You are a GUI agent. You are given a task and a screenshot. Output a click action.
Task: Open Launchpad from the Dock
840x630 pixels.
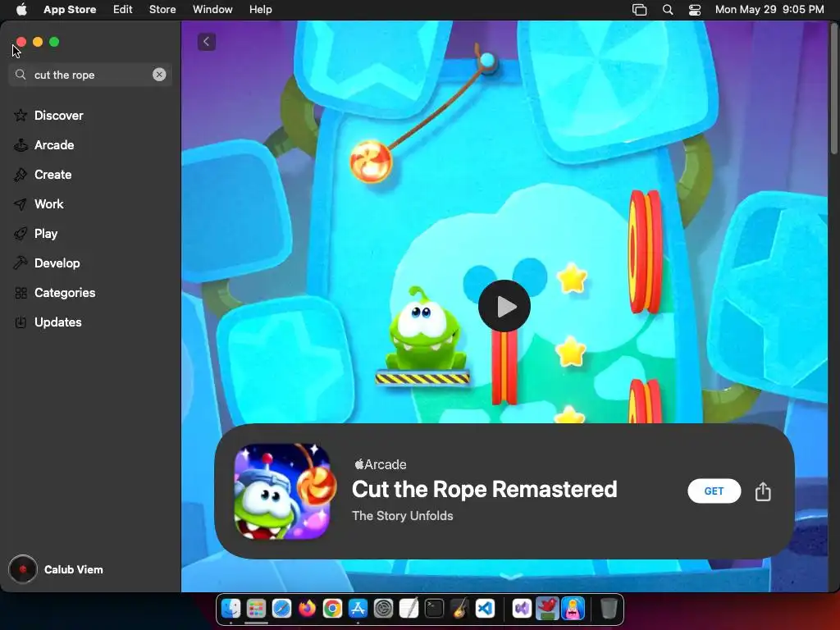[256, 609]
